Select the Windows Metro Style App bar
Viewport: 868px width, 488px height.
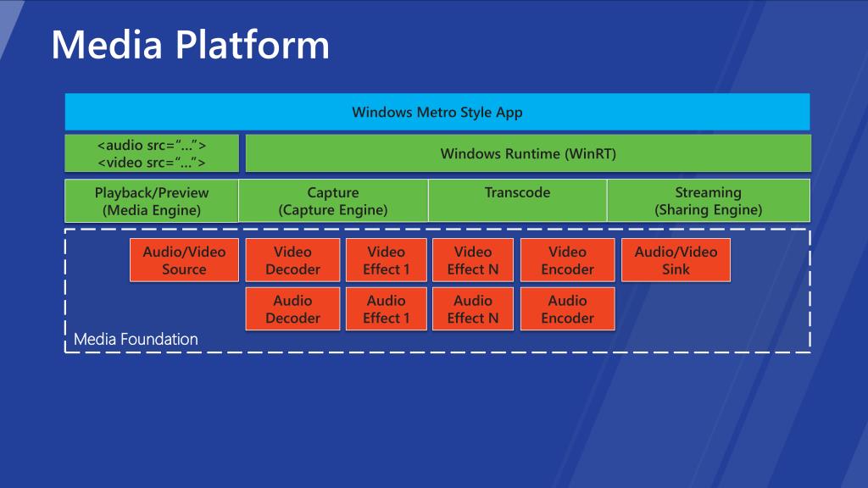click(x=437, y=112)
